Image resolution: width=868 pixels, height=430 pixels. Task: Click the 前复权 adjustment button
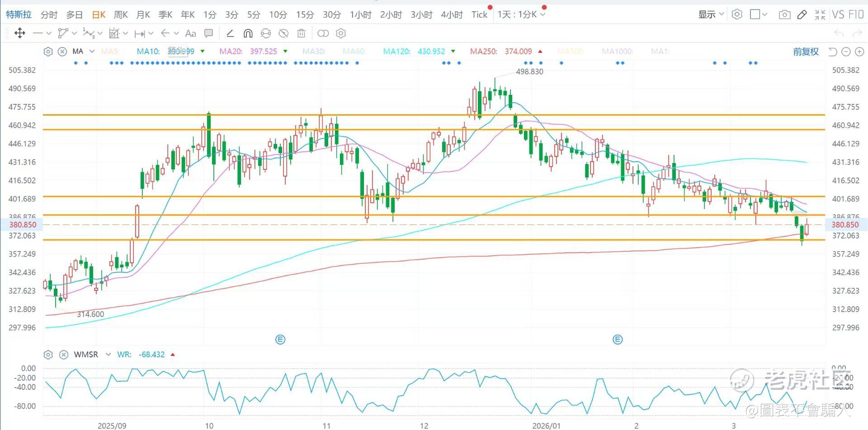coord(806,51)
